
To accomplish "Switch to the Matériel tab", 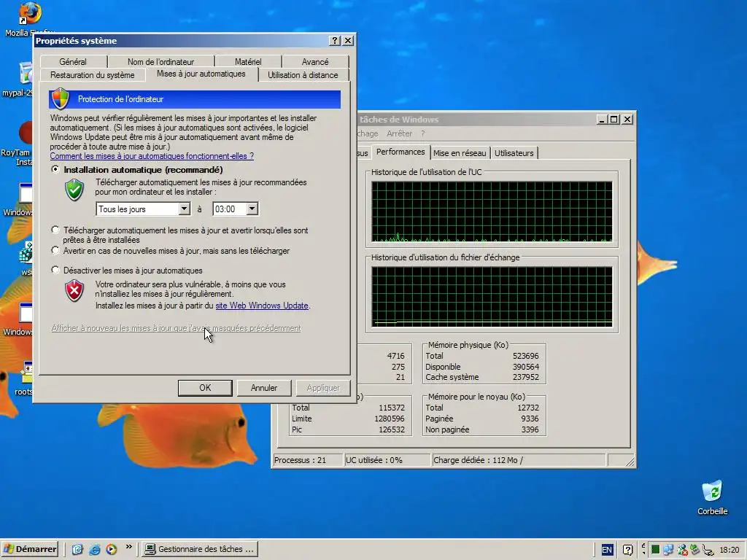I will click(248, 62).
